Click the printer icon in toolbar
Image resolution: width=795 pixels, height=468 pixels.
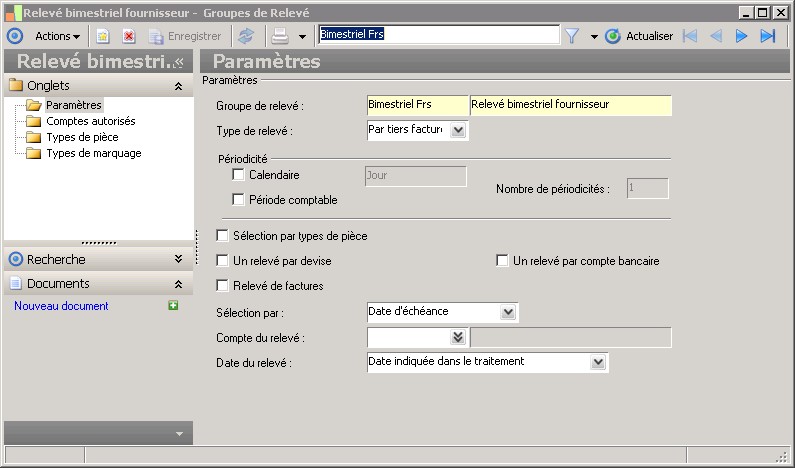(281, 36)
